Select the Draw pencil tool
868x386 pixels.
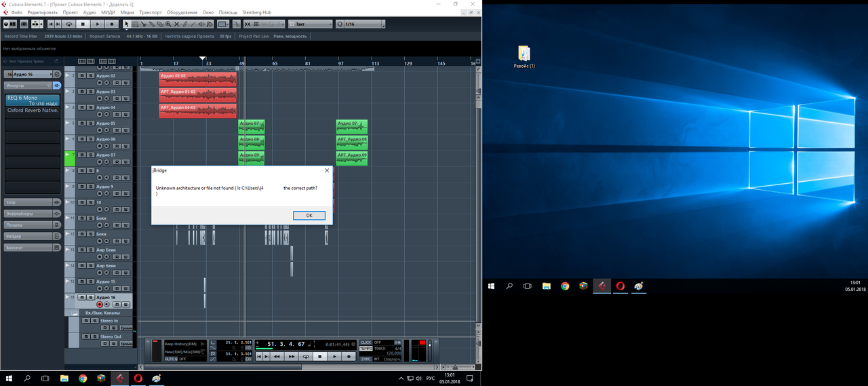(x=184, y=24)
